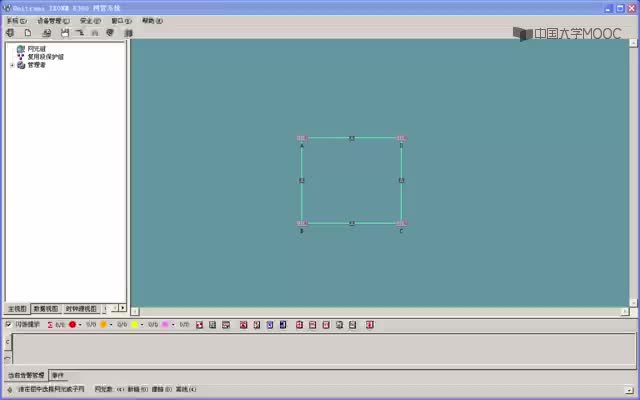Click the printer-shaped toolbar icon
The image size is (640, 400).
(47, 33)
